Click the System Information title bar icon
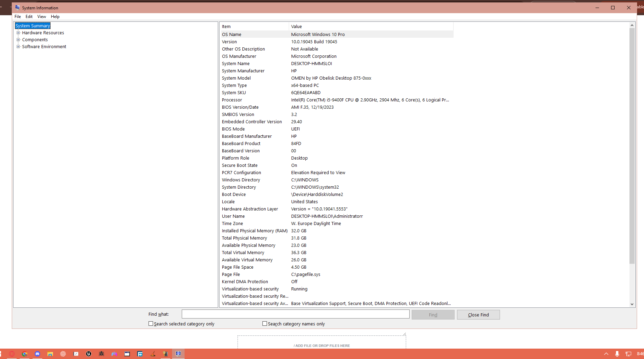Screen dimensions: 644x359 click(x=18, y=8)
